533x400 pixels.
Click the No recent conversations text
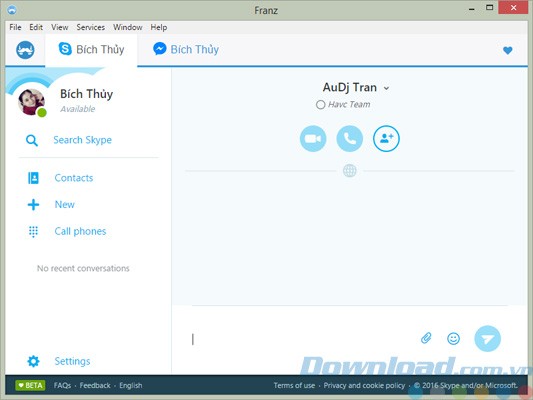tap(83, 268)
